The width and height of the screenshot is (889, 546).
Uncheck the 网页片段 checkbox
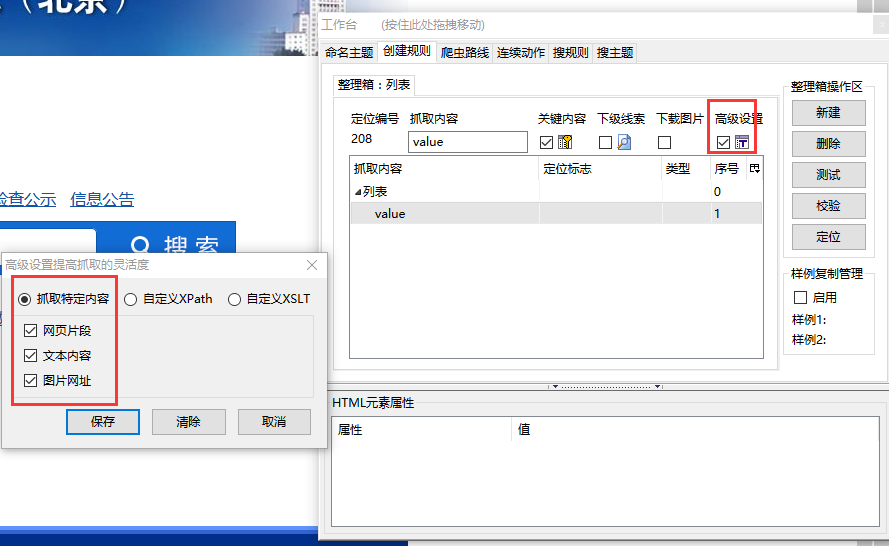pos(31,331)
